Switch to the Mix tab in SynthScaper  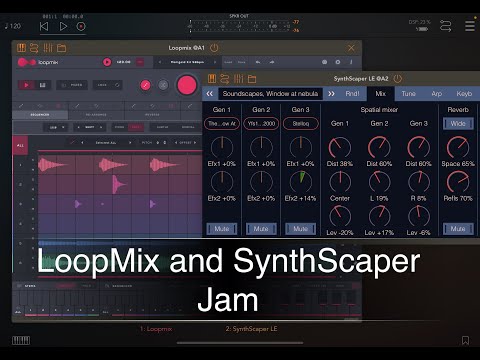[381, 94]
